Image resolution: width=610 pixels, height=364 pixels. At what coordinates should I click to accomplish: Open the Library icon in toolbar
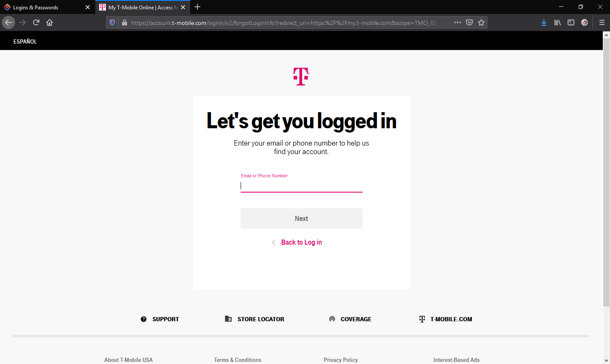tap(557, 22)
